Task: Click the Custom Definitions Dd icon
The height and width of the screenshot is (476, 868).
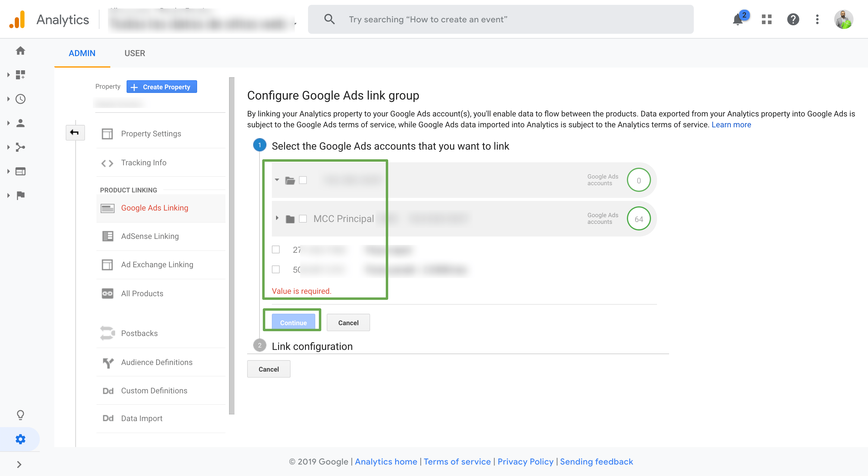Action: coord(108,391)
